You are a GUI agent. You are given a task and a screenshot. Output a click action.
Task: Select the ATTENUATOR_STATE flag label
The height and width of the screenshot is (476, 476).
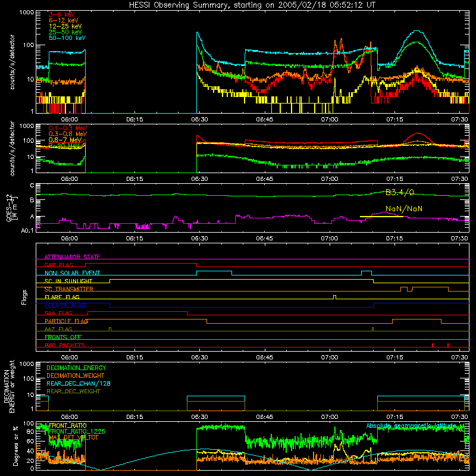point(72,257)
